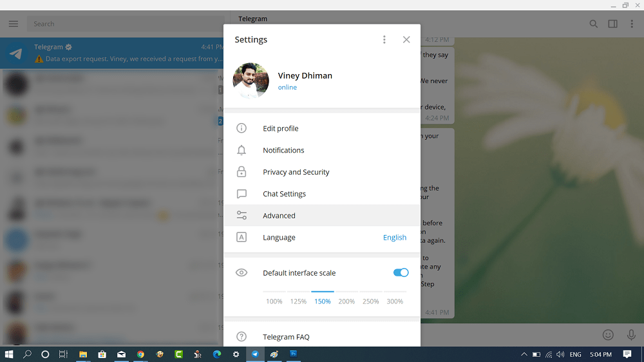Open the Telegram chat in the list
Viewport: 644px width, 362px height.
point(111,53)
